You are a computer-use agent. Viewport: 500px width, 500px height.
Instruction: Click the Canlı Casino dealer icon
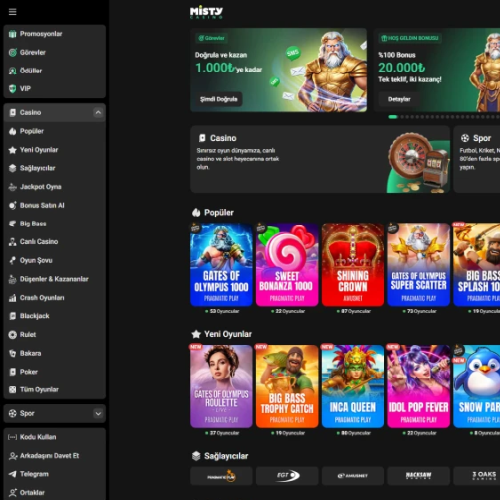click(x=12, y=242)
